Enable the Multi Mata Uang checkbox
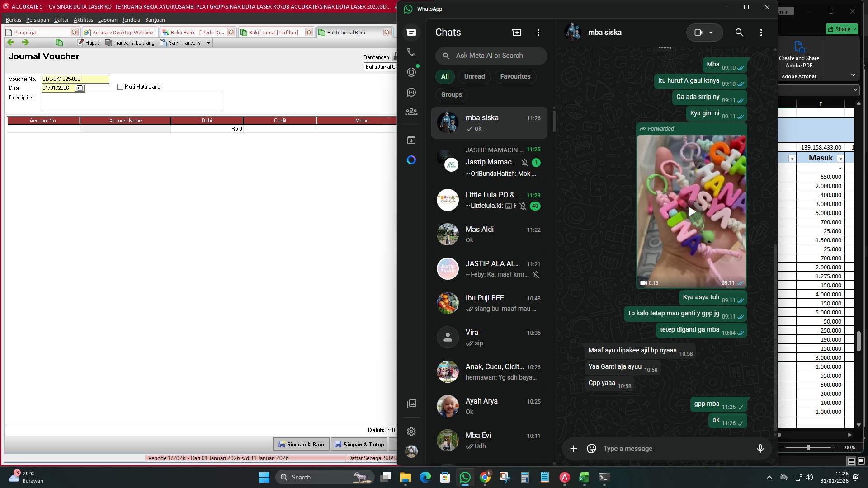 [120, 87]
